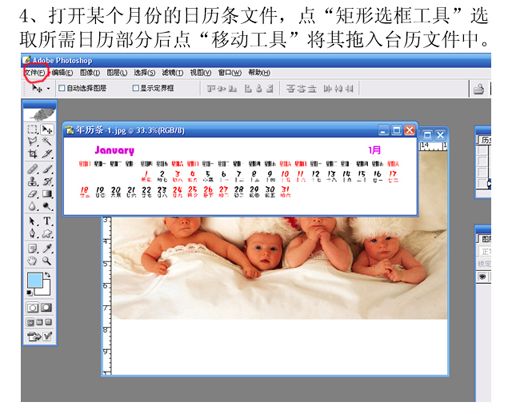Toggle the layer eye icon in right panel
The width and height of the screenshot is (520, 414).
(482, 277)
